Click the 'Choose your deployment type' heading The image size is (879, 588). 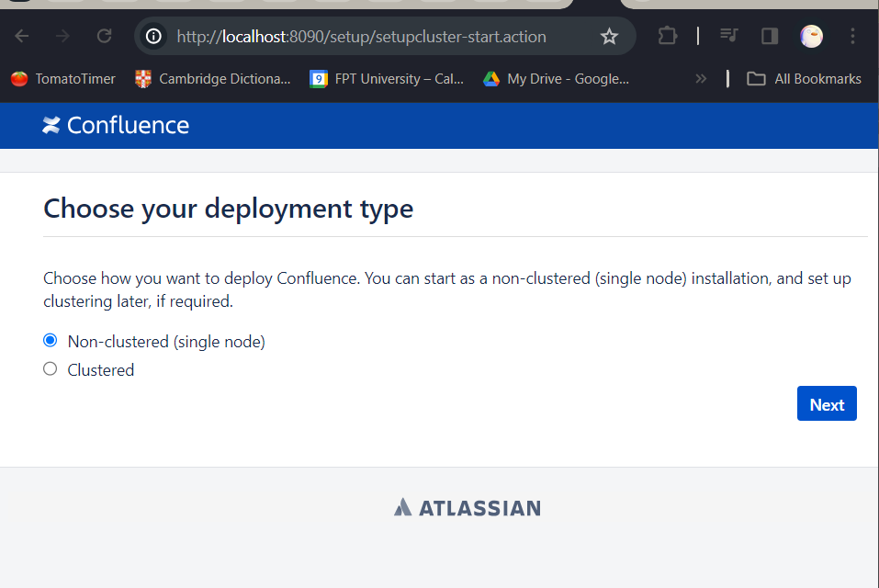[x=228, y=209]
